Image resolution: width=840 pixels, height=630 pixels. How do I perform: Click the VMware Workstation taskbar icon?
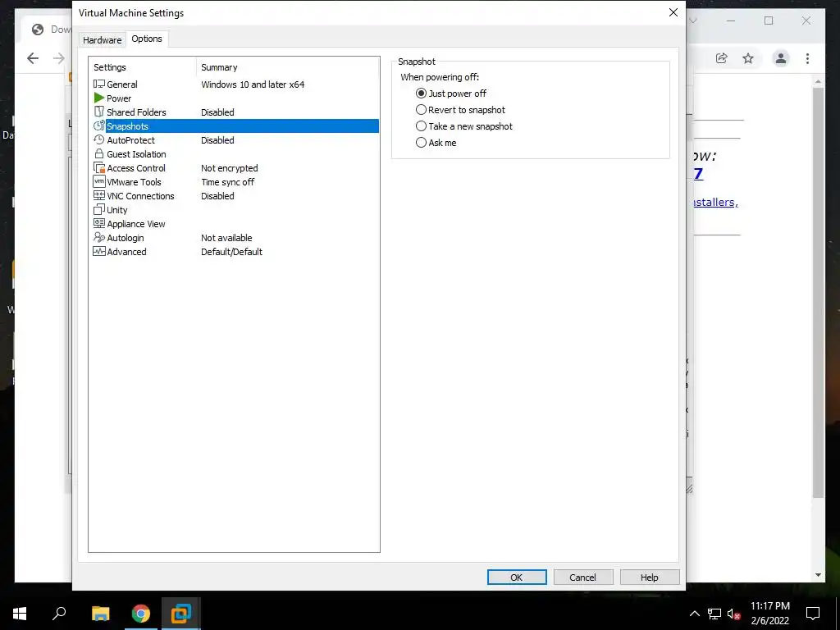181,614
